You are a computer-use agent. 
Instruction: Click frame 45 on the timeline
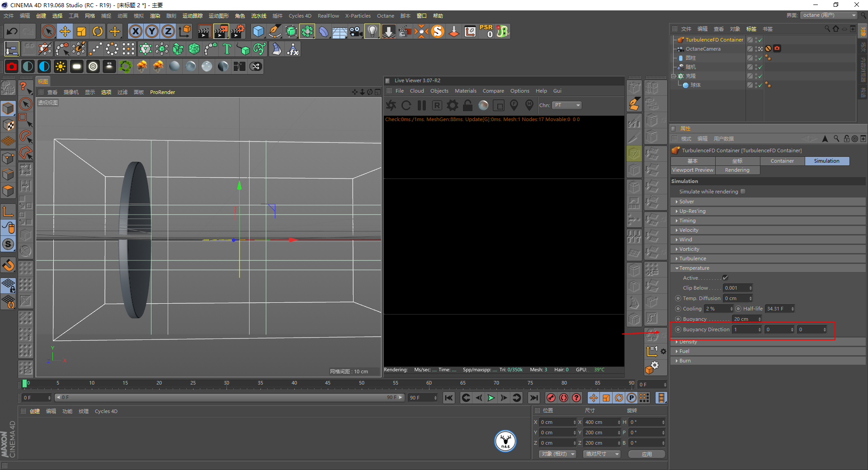tap(328, 383)
